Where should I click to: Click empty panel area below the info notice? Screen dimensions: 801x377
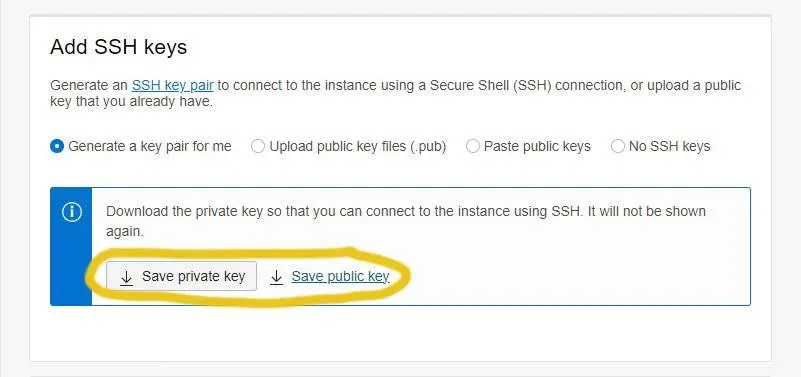(x=400, y=333)
